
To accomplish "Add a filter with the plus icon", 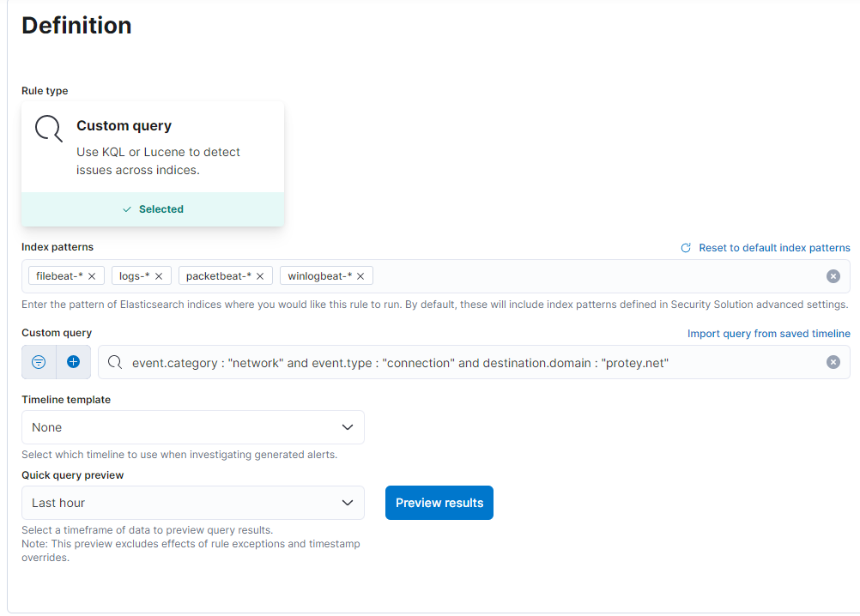I will point(74,362).
